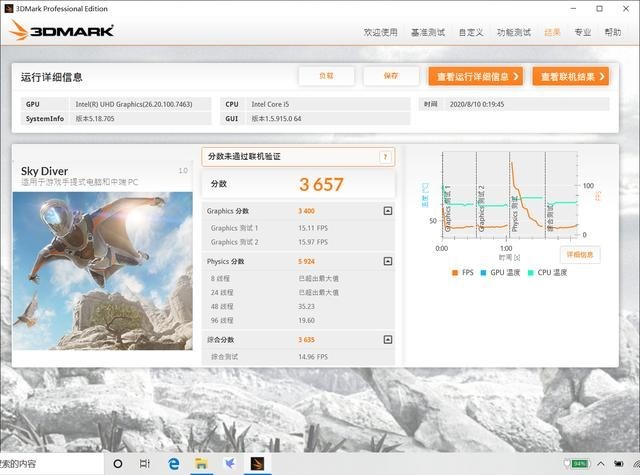
Task: Collapse the 综合分数 section
Action: tap(388, 340)
